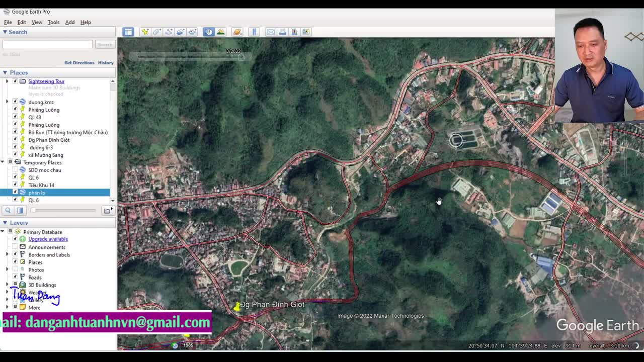Screen dimensions: 644x362
Task: Toggle the sidebar visibility toolbar button
Action: (x=128, y=32)
